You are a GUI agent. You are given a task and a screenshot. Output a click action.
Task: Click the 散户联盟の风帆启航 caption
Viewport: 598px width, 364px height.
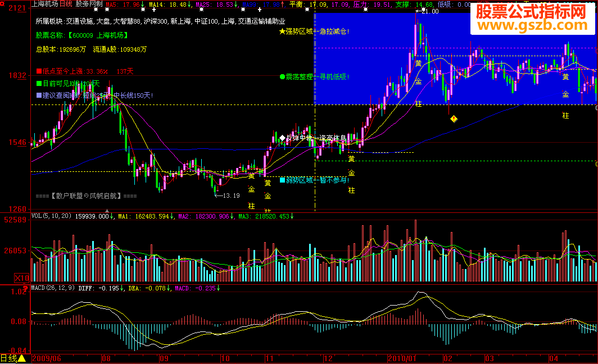pos(86,196)
